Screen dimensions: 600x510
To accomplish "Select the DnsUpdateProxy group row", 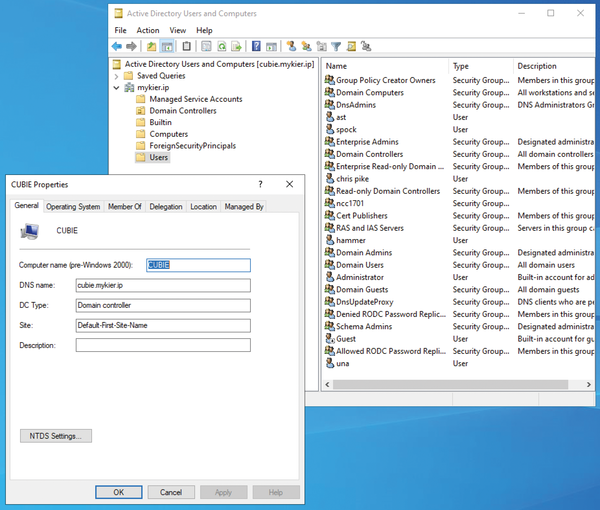I will 459,301.
